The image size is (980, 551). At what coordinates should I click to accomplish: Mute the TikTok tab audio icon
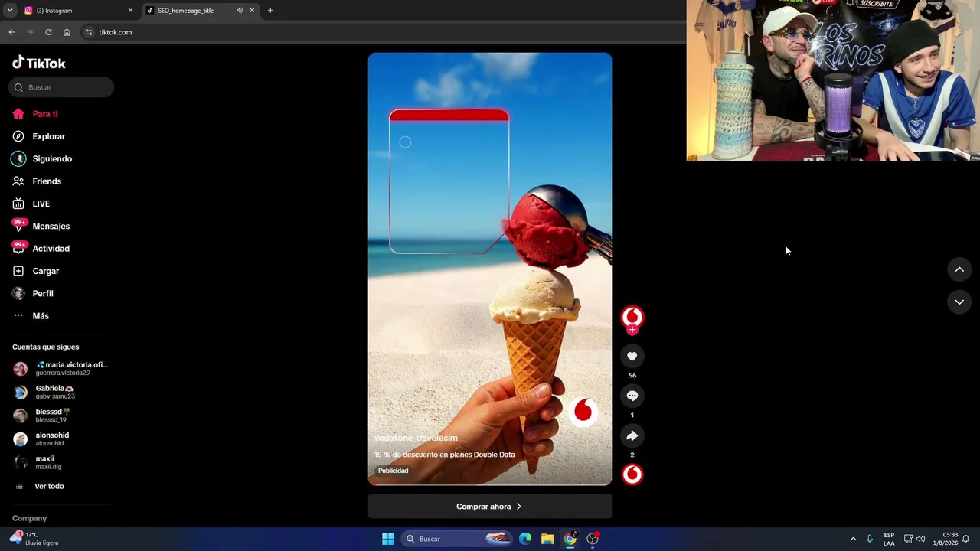(239, 11)
